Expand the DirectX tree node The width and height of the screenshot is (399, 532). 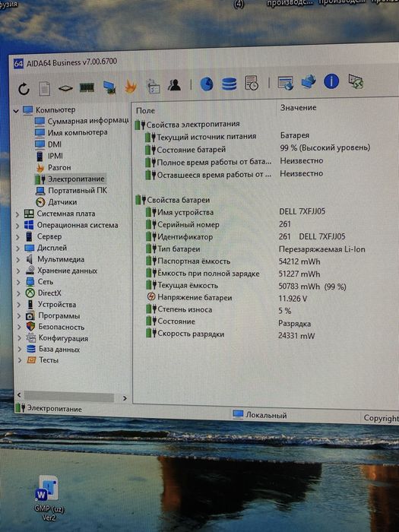tap(19, 293)
